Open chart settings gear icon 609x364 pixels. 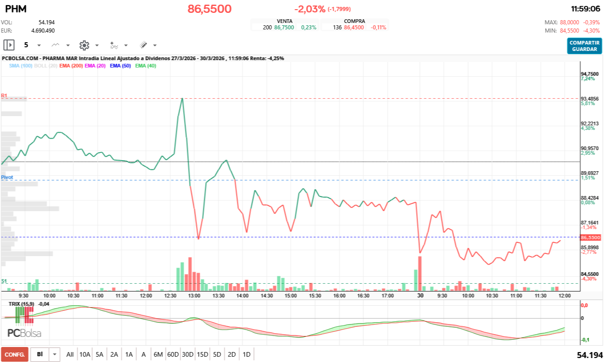pos(84,45)
